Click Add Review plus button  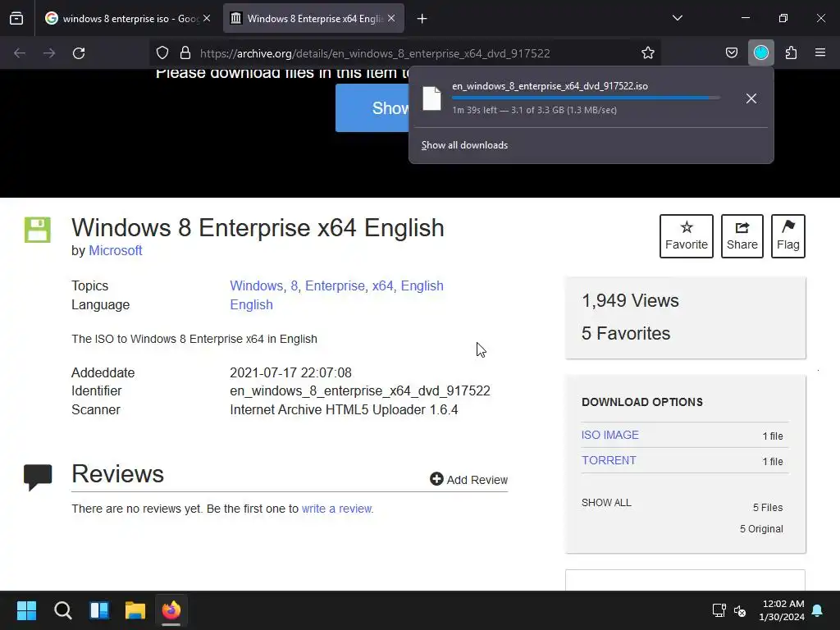point(468,479)
